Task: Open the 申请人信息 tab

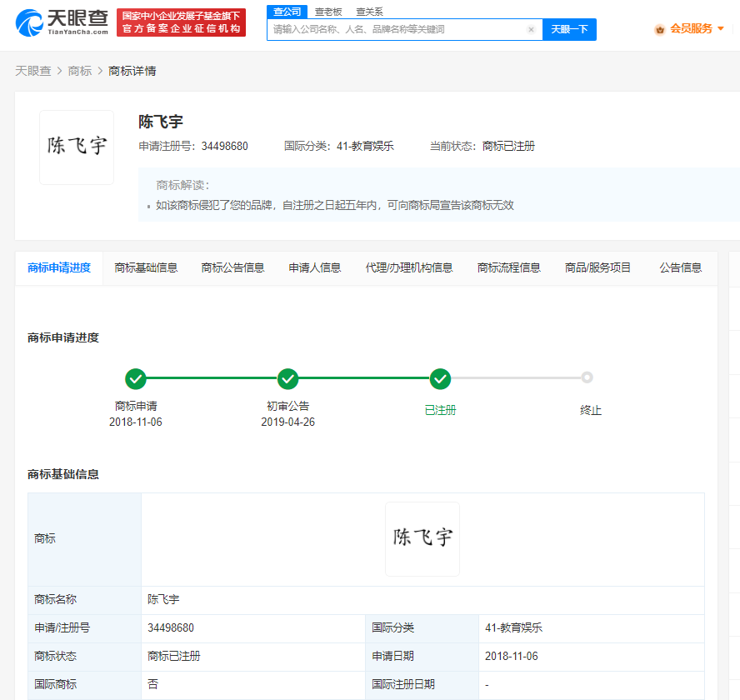Action: [x=315, y=267]
